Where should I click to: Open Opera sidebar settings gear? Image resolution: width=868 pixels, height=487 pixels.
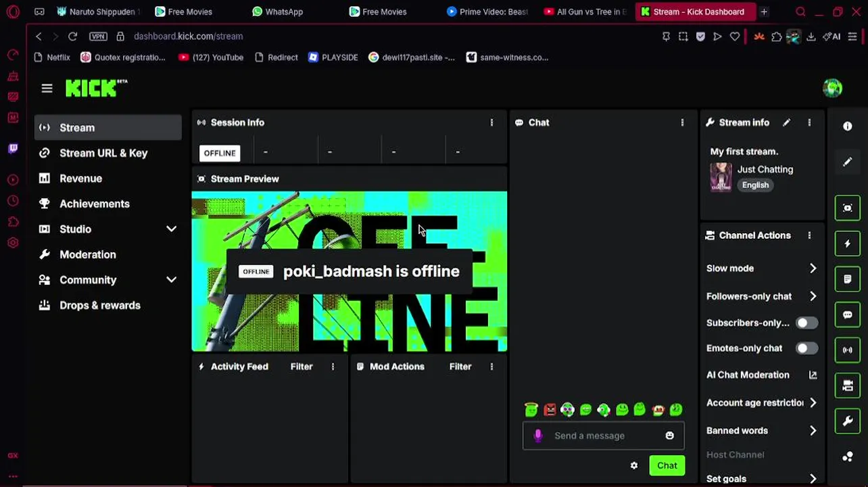tap(13, 243)
